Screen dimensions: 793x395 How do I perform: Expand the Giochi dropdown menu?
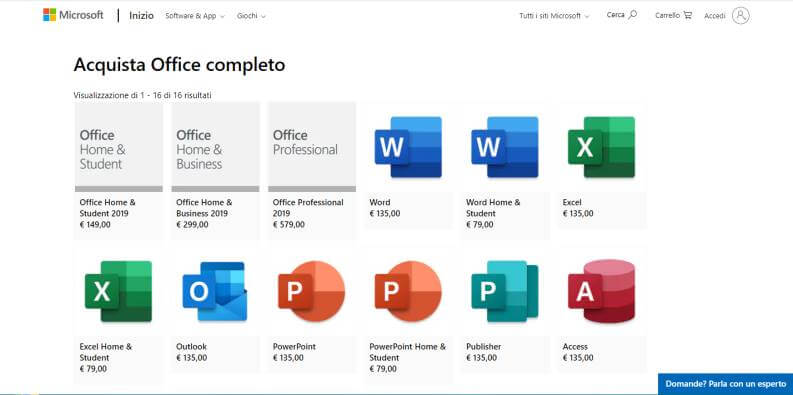tap(251, 16)
